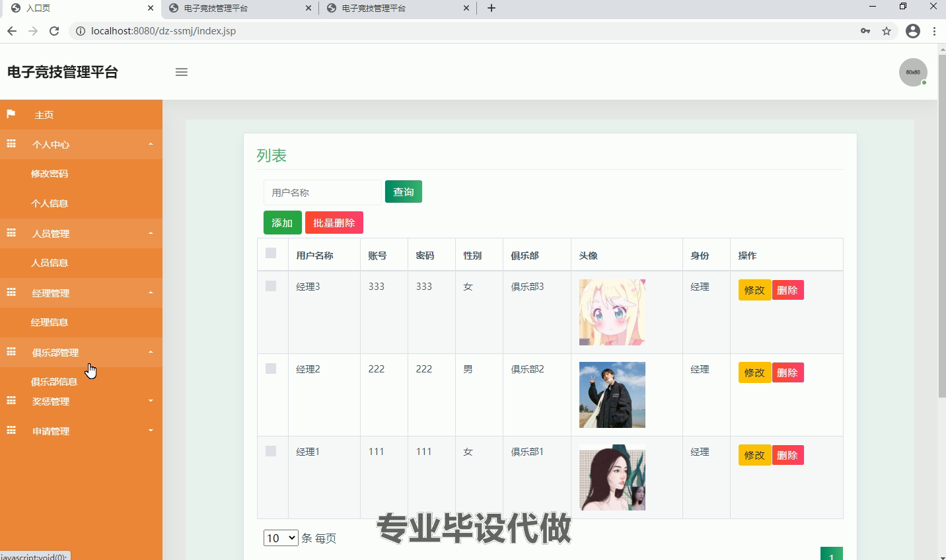Click 删除 for 经理1
The height and width of the screenshot is (560, 946).
[787, 455]
